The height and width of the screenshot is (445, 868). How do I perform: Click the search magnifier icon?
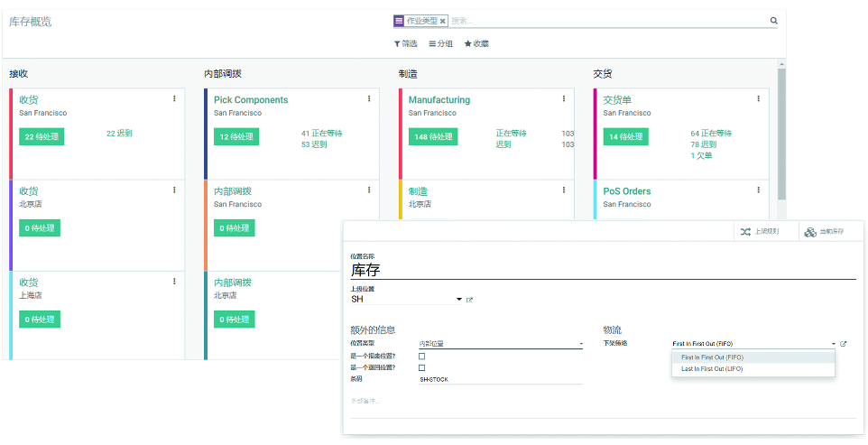tap(773, 21)
